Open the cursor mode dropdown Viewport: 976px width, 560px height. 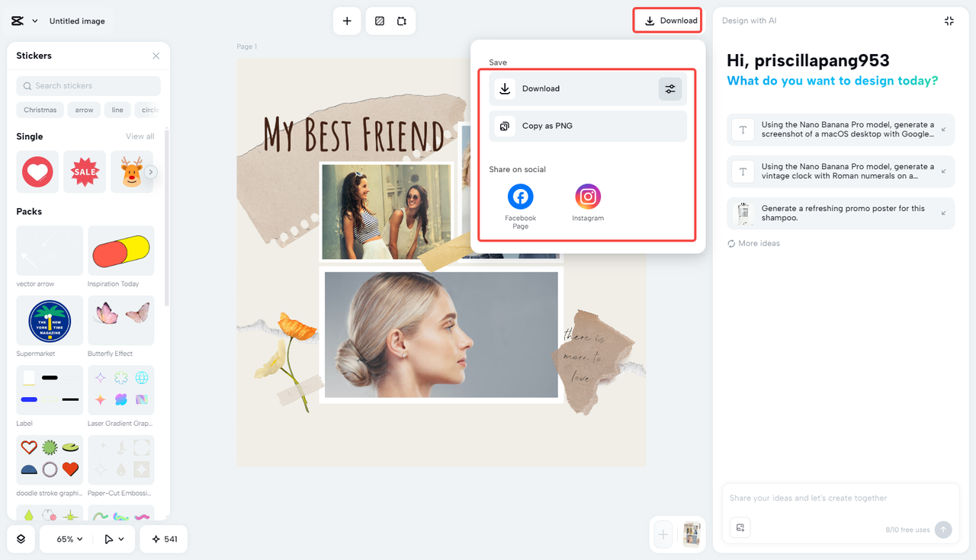click(x=113, y=539)
